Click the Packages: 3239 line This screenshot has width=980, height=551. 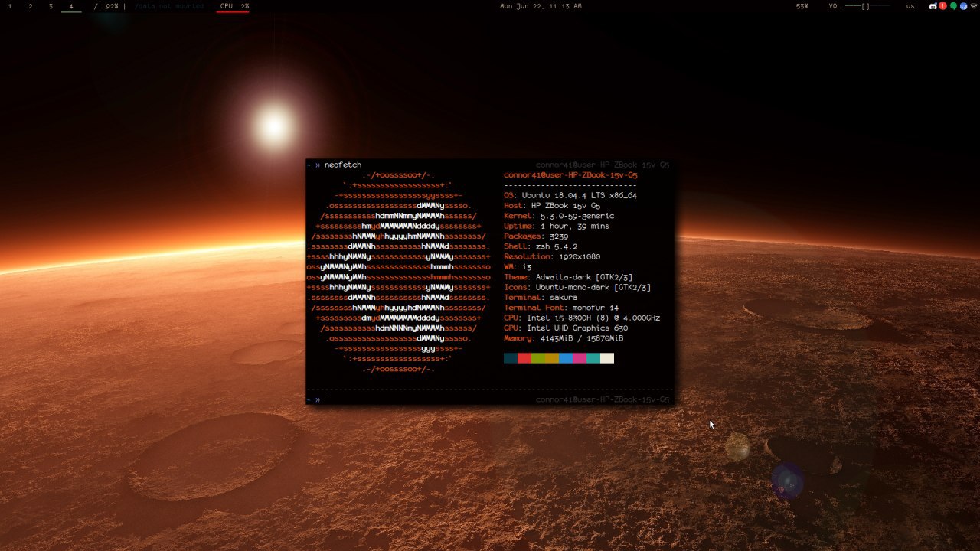coord(536,236)
